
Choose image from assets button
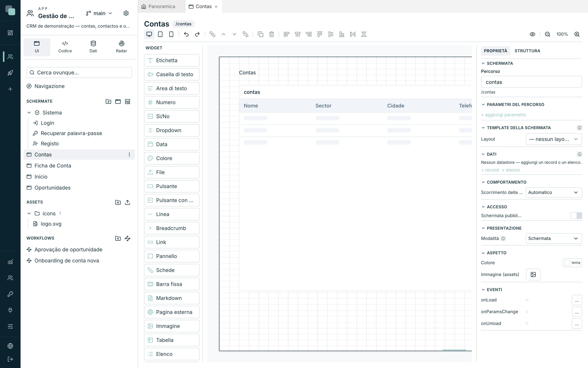[533, 275]
